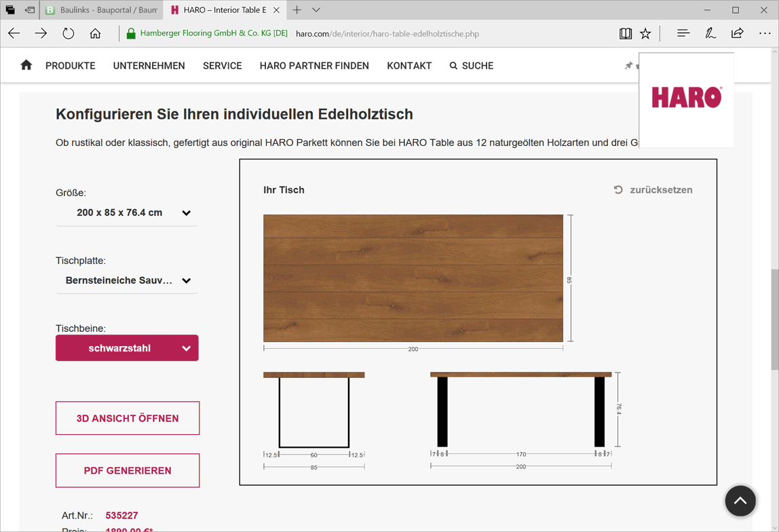
Task: Click the tabletop wood preview image
Action: pyautogui.click(x=413, y=278)
